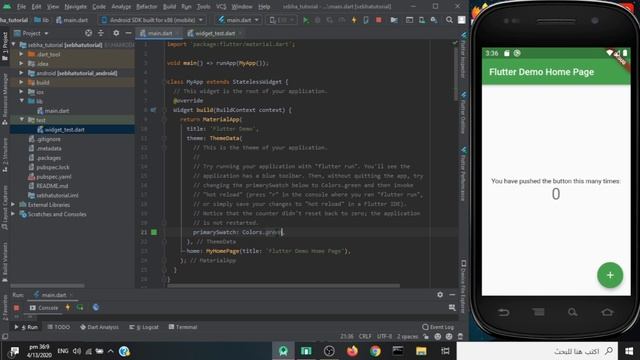Select README.md in project tree
The height and width of the screenshot is (360, 640).
pos(52,186)
